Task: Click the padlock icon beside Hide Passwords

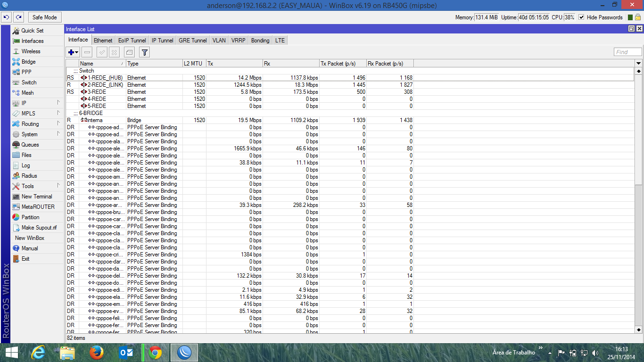Action: point(638,17)
